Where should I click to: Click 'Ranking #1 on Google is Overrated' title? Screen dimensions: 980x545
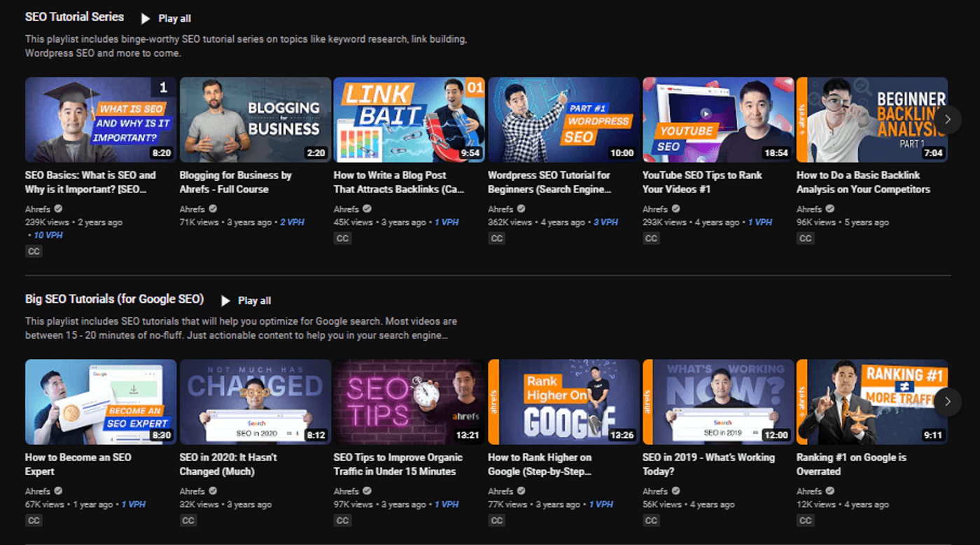pos(850,464)
